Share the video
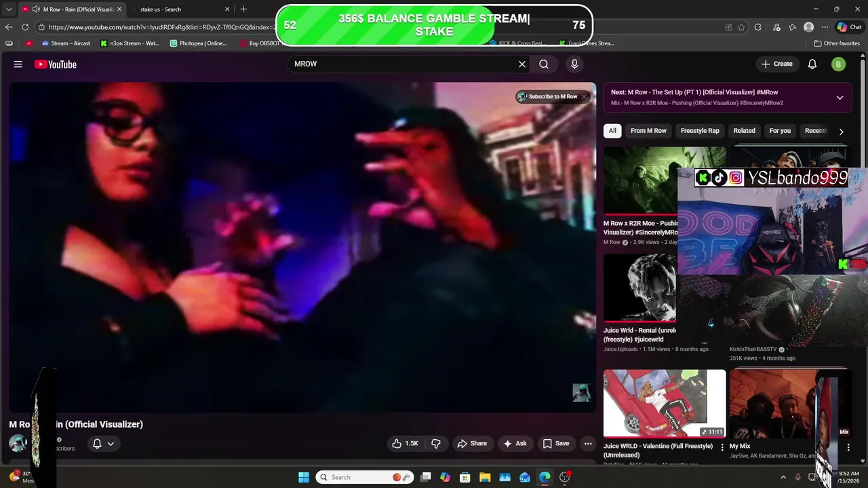The height and width of the screenshot is (488, 868). click(472, 443)
